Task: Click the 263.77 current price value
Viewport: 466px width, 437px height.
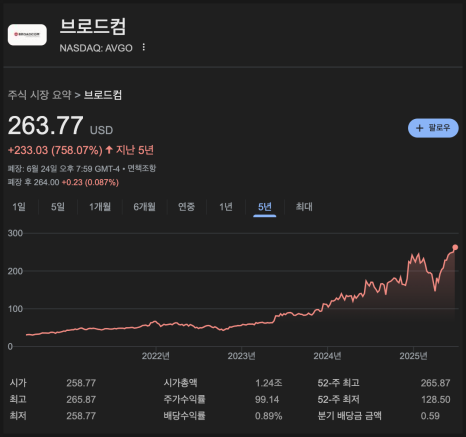Action: pyautogui.click(x=45, y=126)
